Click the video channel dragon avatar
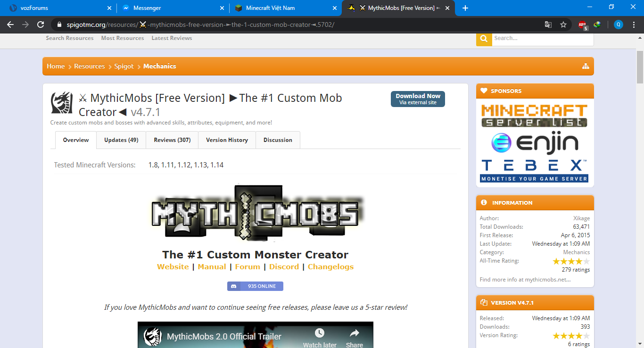The width and height of the screenshot is (644, 348). click(x=152, y=337)
